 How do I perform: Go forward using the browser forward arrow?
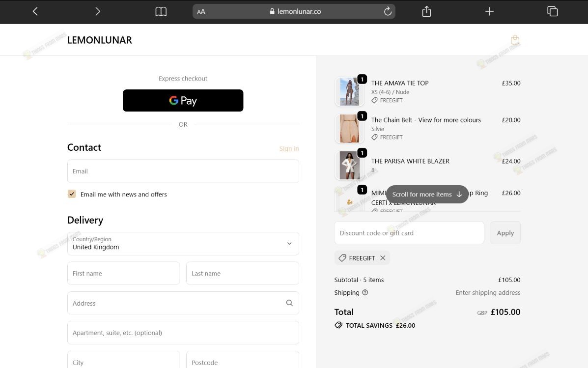(x=97, y=12)
